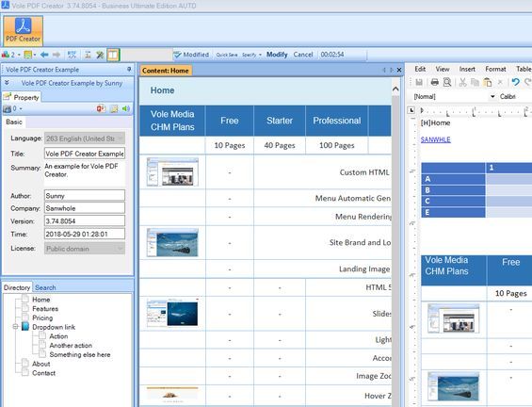
Task: Collapse Vole PDF Creator Example by Sunny header
Action: (x=7, y=83)
